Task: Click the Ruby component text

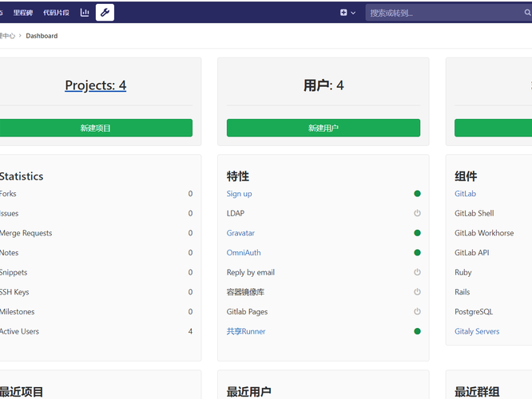Action: pyautogui.click(x=463, y=273)
